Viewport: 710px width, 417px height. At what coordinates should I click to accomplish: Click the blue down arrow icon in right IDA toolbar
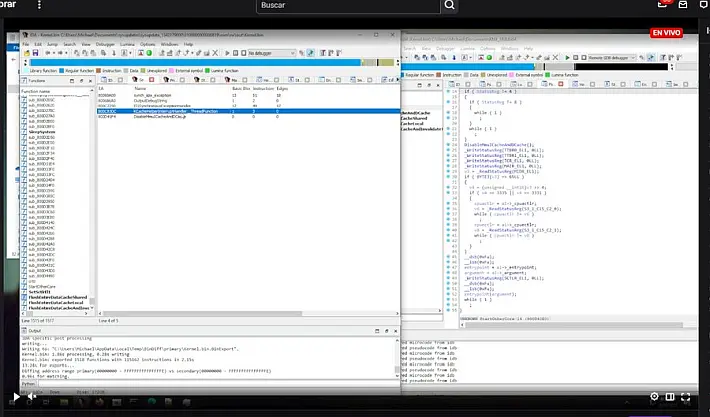tap(454, 58)
